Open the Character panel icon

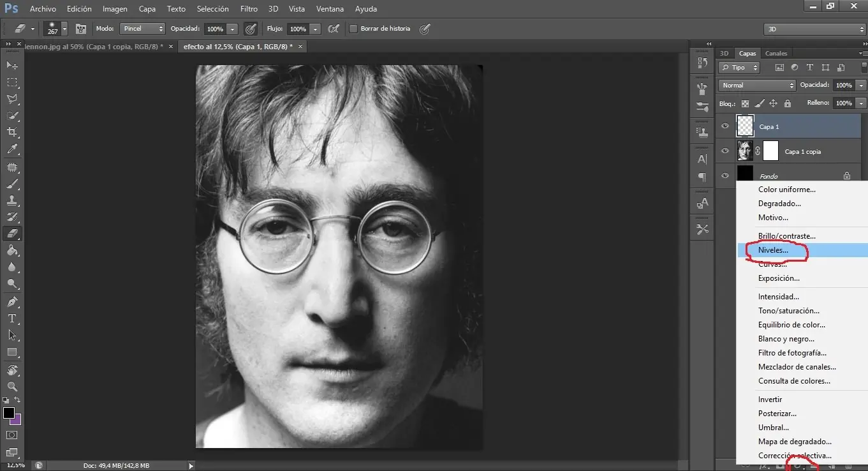pos(703,159)
